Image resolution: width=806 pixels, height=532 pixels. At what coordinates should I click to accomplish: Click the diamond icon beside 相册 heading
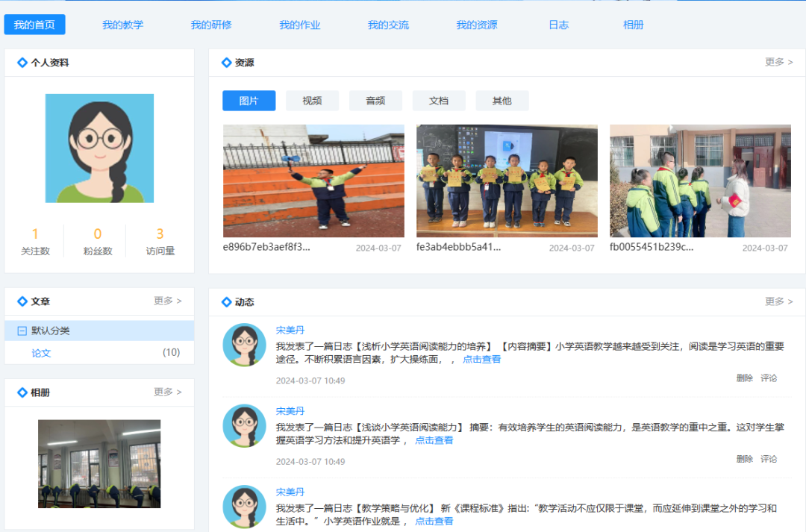point(20,392)
